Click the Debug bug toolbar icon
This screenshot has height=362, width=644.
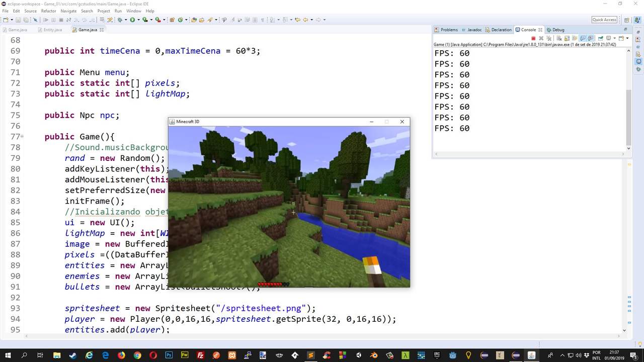click(x=120, y=20)
